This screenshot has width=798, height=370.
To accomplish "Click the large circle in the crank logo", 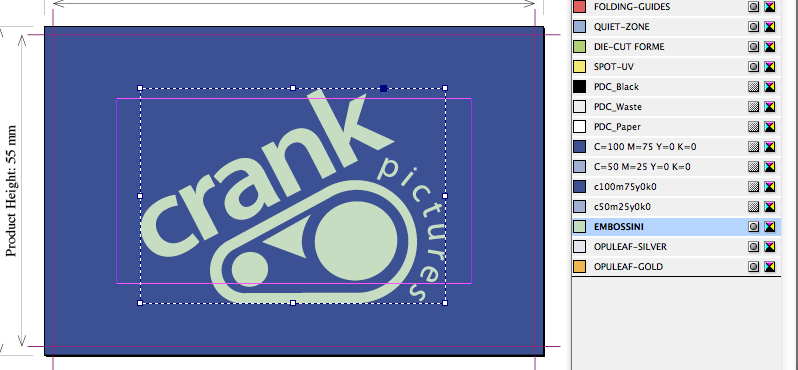I will pyautogui.click(x=356, y=242).
